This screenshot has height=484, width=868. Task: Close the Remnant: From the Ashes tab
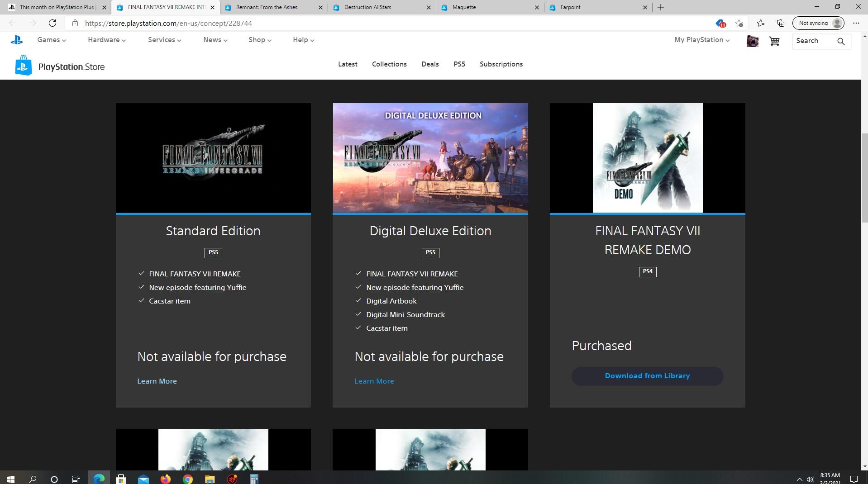coord(321,7)
